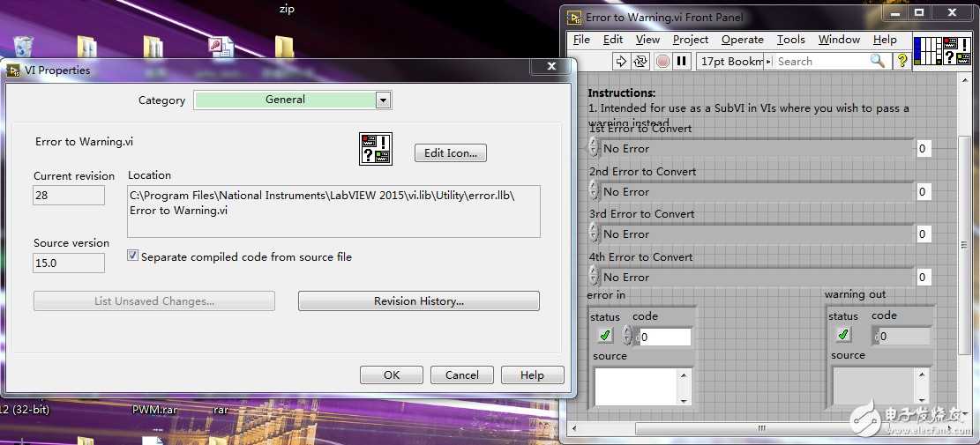Click the error in source scrollbar down arrow
The image size is (980, 445).
pos(684,400)
